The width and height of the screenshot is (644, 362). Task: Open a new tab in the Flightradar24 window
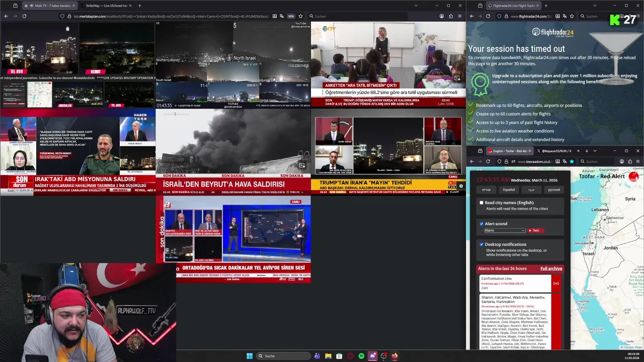click(546, 6)
